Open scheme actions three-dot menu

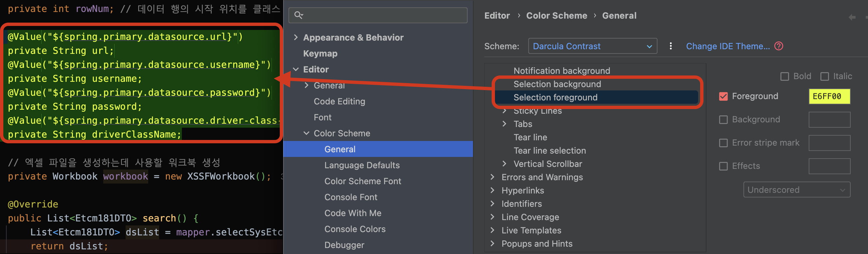click(x=670, y=46)
